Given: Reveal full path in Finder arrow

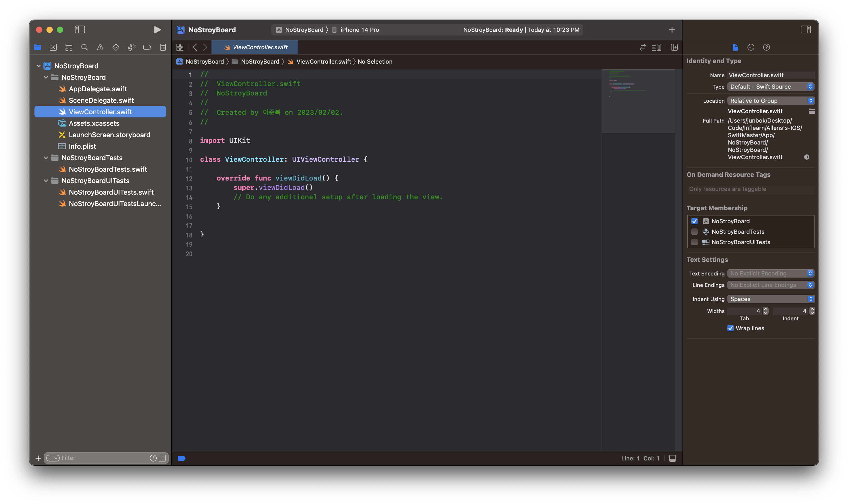Looking at the screenshot, I should click(806, 157).
